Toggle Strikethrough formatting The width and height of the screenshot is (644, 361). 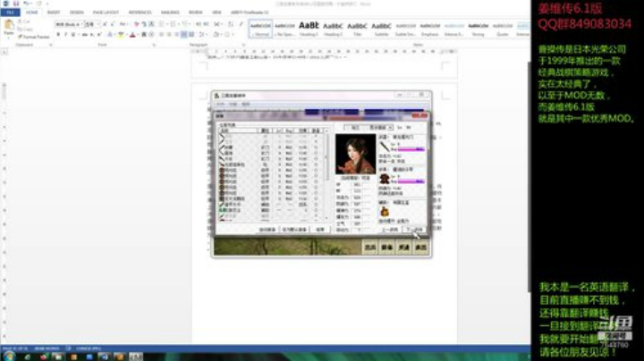(85, 35)
